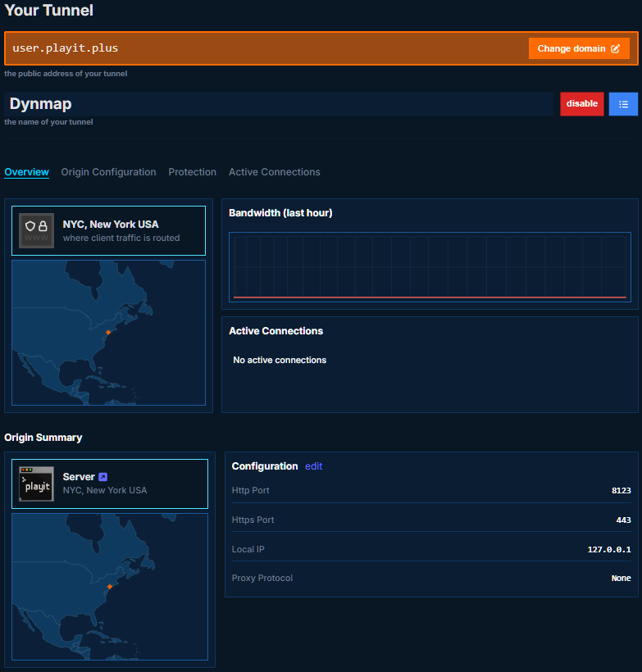The height and width of the screenshot is (672, 642).
Task: Click the Change domain button
Action: click(x=579, y=48)
